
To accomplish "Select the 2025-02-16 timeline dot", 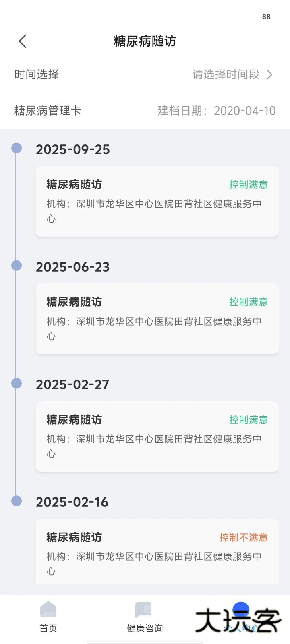I will click(x=17, y=501).
